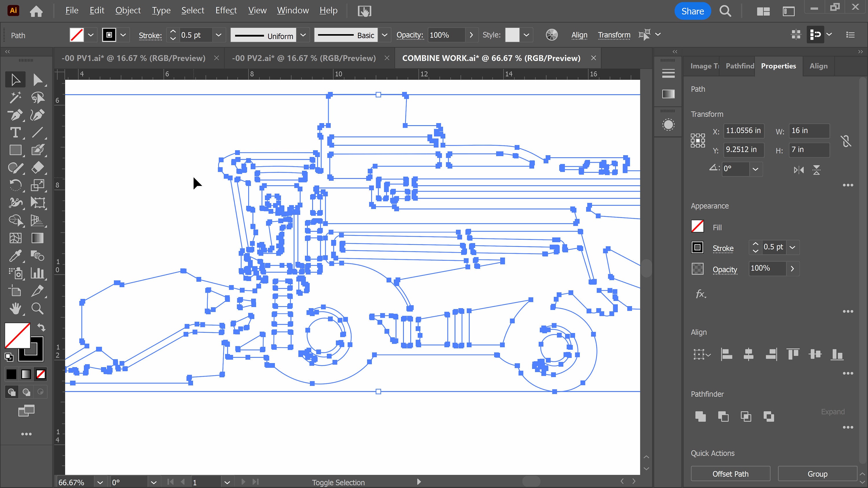Image resolution: width=868 pixels, height=488 pixels.
Task: Click the zoom level field showing 66.67%
Action: pos(72,482)
